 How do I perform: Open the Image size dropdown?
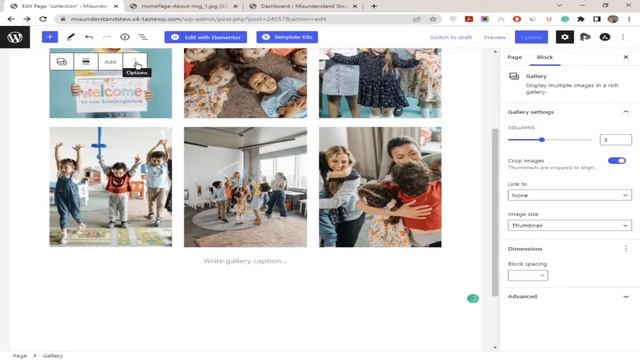[x=569, y=225]
